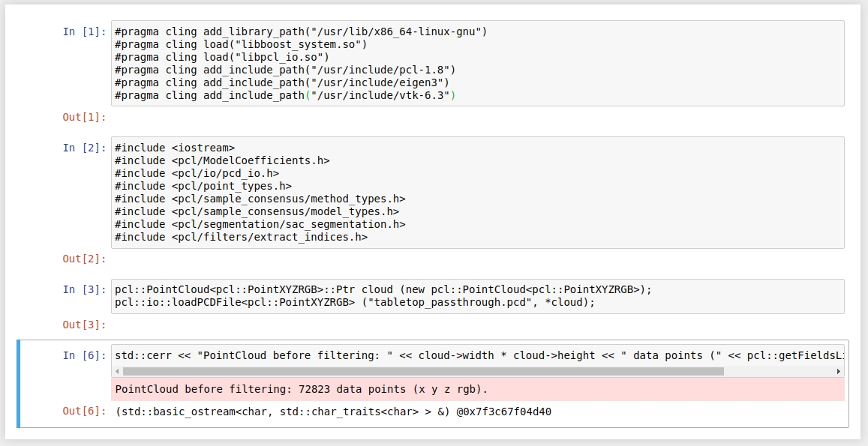Select the In [1] prompt label
868x446 pixels.
click(84, 31)
